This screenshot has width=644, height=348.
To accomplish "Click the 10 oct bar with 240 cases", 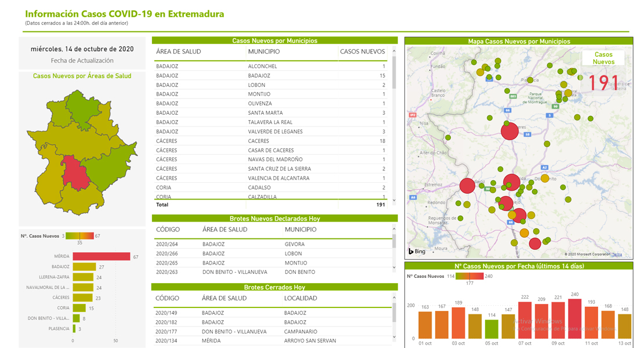I will 574,319.
